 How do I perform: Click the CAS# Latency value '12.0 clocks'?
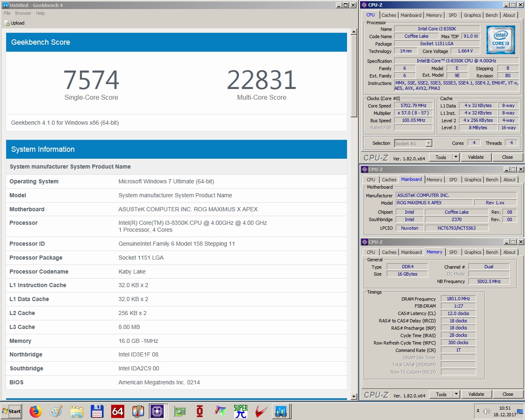pyautogui.click(x=458, y=313)
